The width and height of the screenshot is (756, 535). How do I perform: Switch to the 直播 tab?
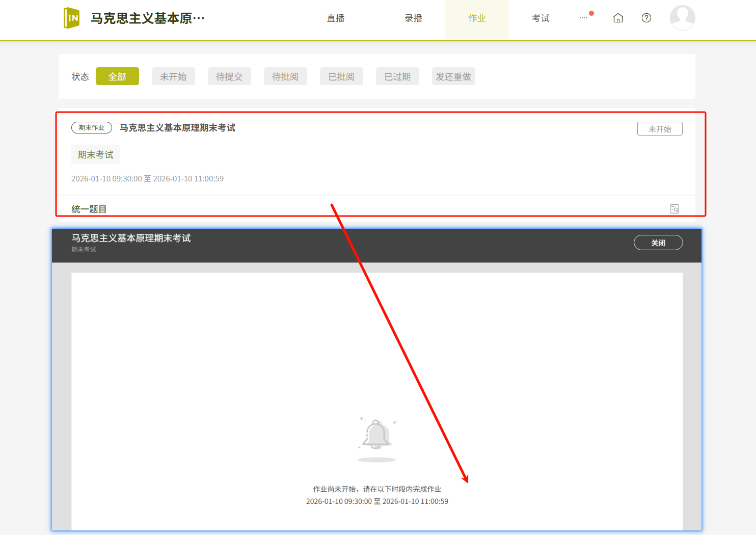tap(336, 18)
